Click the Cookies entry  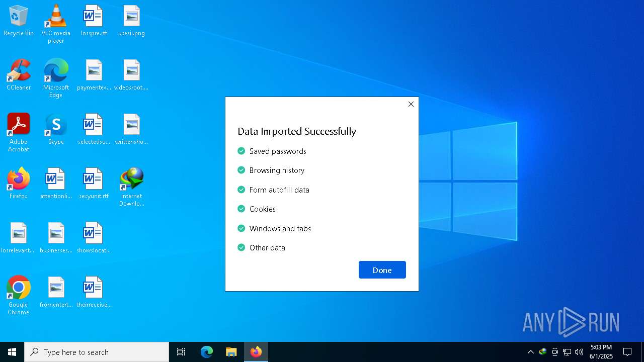click(x=257, y=209)
